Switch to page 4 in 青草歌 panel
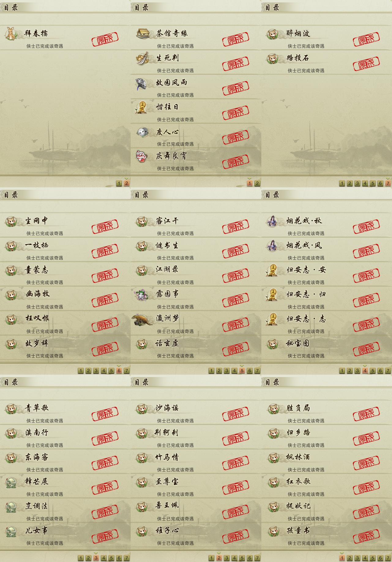This screenshot has width=392, height=562. (104, 558)
